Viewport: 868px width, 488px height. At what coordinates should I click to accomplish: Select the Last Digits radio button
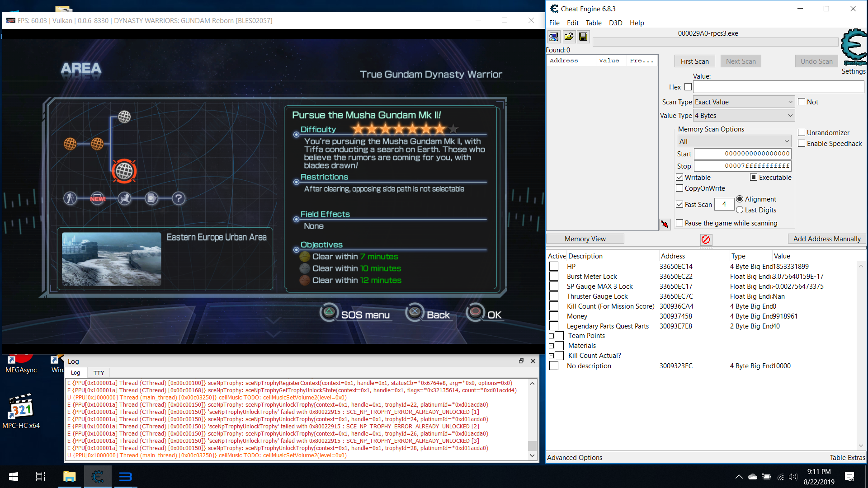pyautogui.click(x=740, y=210)
